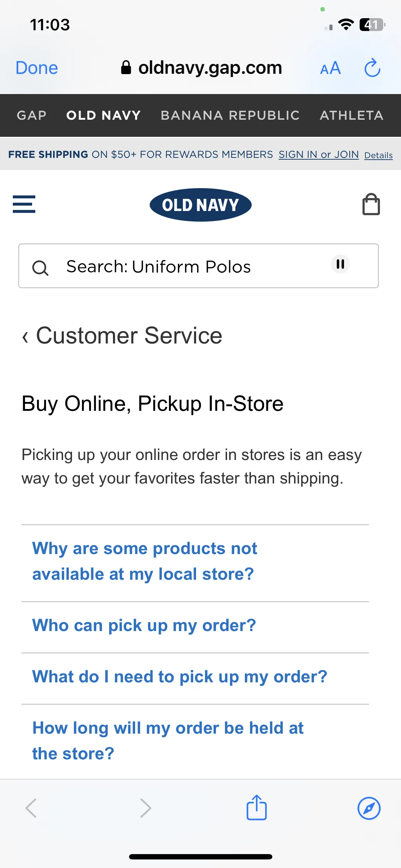This screenshot has width=401, height=868.
Task: Pause the rotating search suggestions
Action: 340,264
